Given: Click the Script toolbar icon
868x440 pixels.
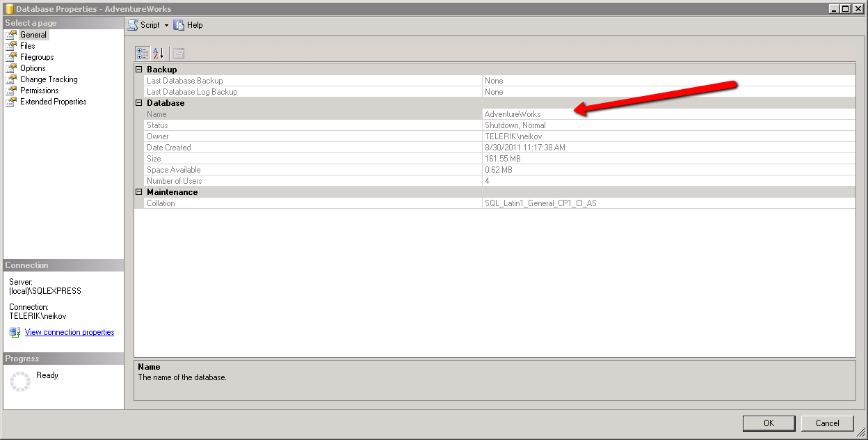Looking at the screenshot, I should coord(132,24).
